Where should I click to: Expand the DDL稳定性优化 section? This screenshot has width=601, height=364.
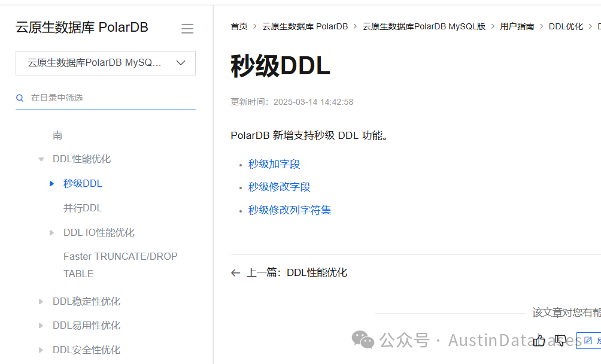[41, 301]
